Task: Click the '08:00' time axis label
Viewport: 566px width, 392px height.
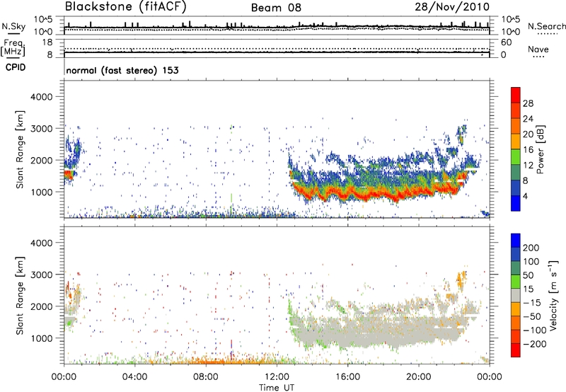Action: coord(206,377)
